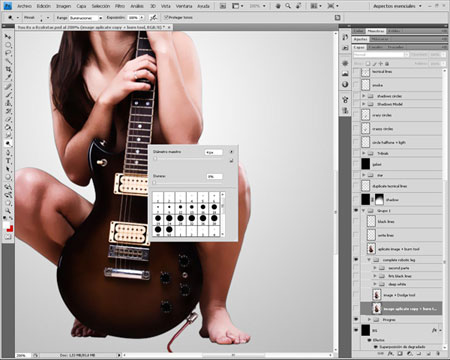Expand the Tribals group

[x=364, y=153]
